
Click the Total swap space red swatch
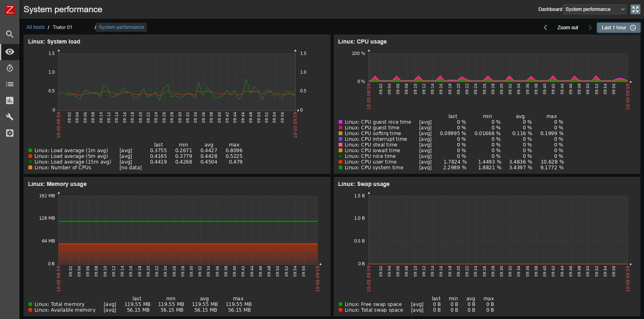340,310
